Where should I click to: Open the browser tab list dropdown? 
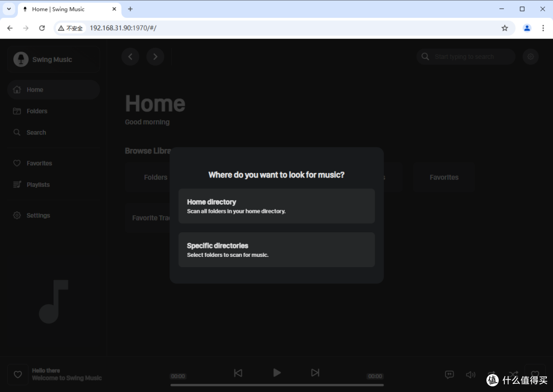click(x=9, y=9)
